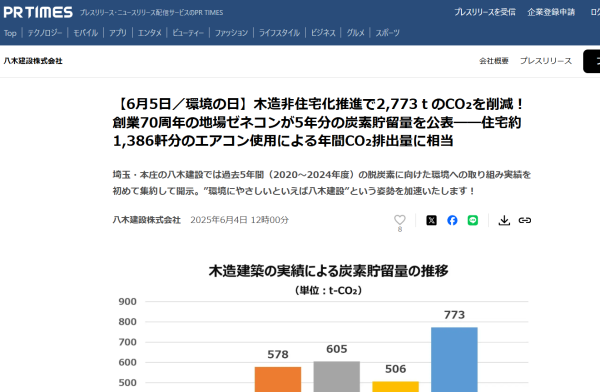Viewport: 600px width, 392px height.
Task: Click 企業登録申請 in the header
Action: (x=551, y=12)
